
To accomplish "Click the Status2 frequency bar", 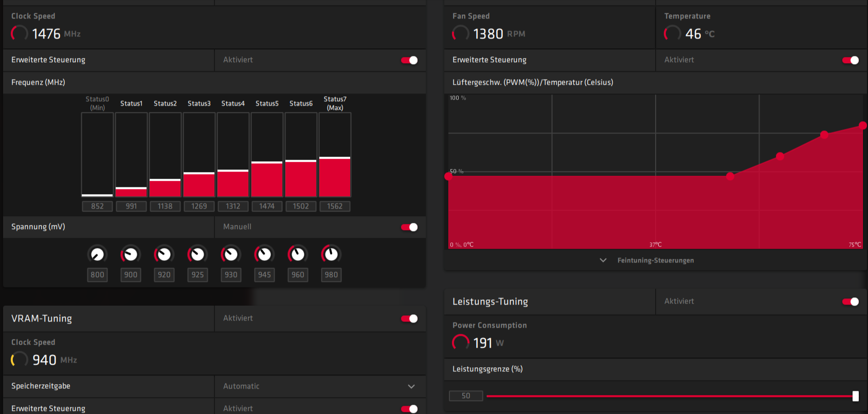I will click(x=165, y=155).
